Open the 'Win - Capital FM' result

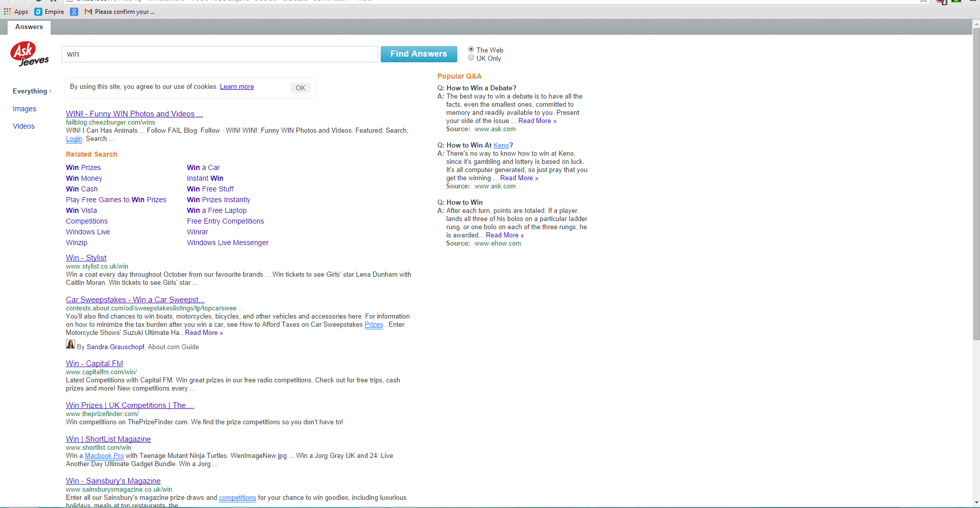(x=95, y=364)
